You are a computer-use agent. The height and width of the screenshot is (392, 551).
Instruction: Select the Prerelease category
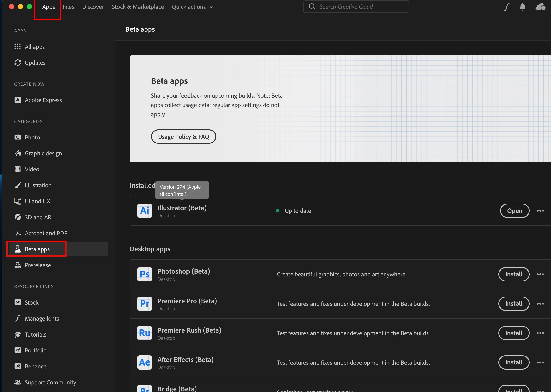[38, 265]
